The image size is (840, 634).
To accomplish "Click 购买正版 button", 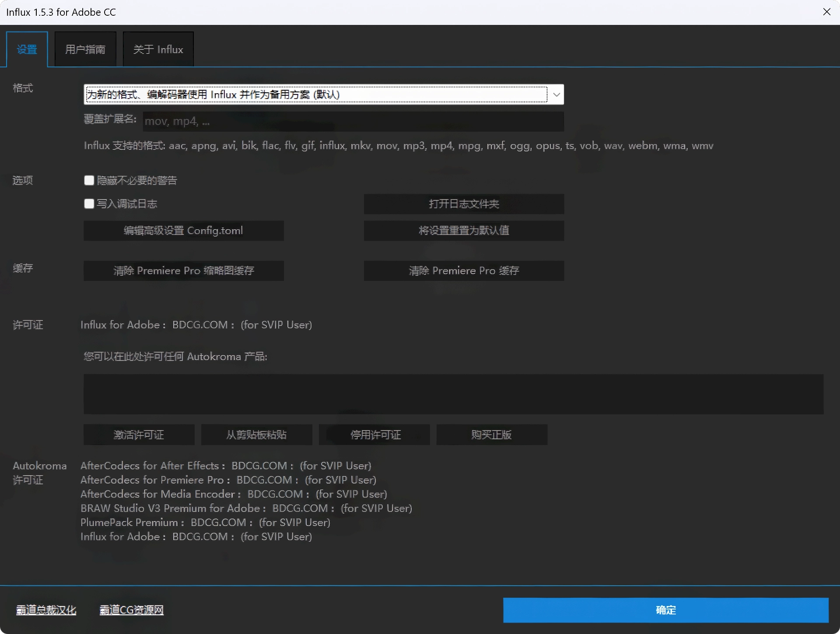I will tap(492, 435).
